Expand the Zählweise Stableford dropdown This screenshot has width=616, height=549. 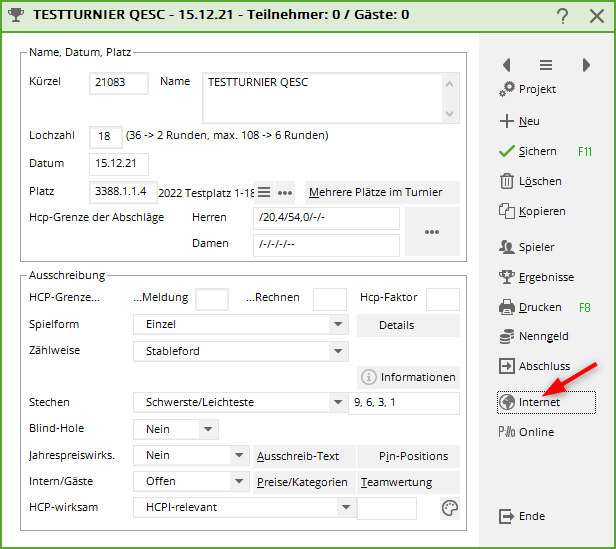338,351
